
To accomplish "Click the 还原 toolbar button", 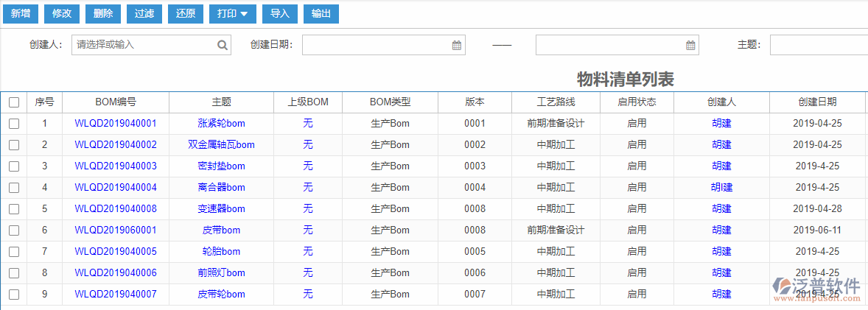I will coord(186,13).
